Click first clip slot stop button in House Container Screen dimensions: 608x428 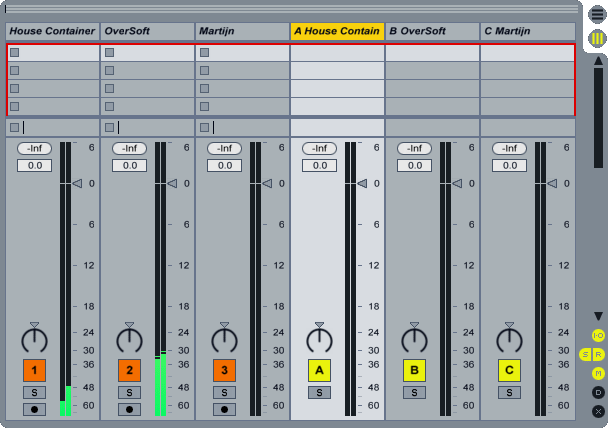click(14, 52)
